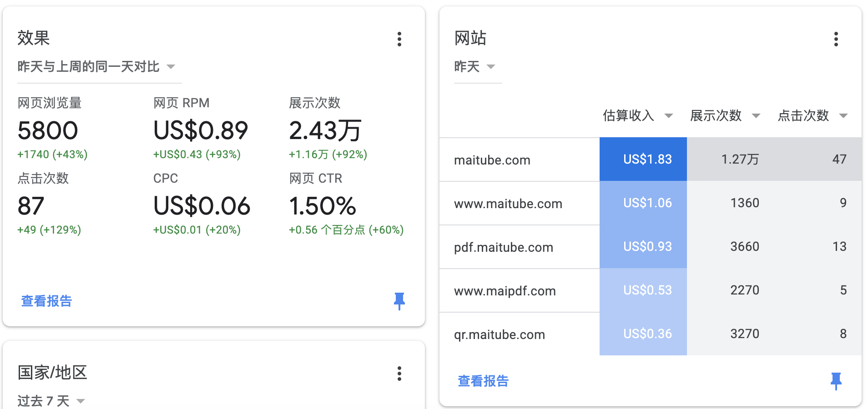Open 查看报告 link in the 效果 card
Viewport: 868px width, 409px height.
click(x=46, y=301)
